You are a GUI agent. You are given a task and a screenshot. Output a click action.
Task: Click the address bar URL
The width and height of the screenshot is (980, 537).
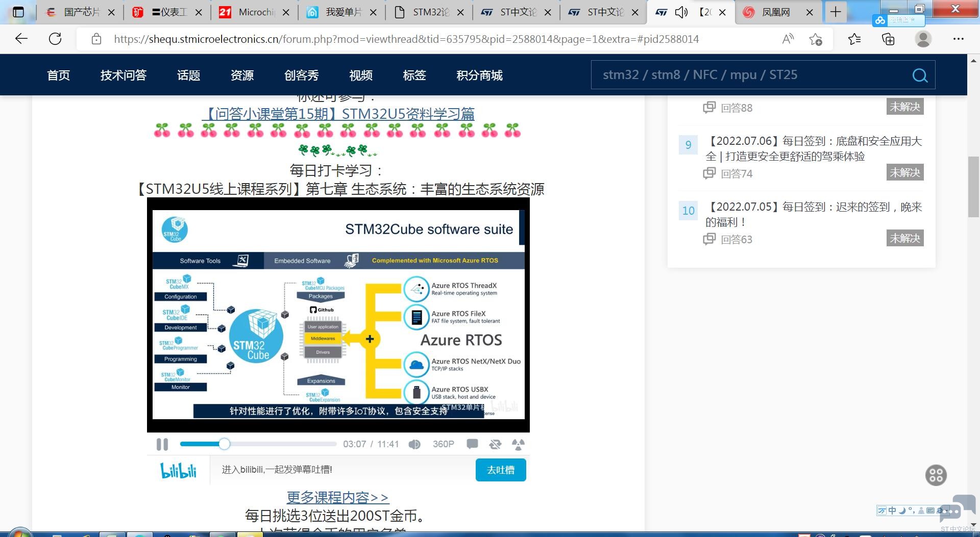tap(406, 39)
